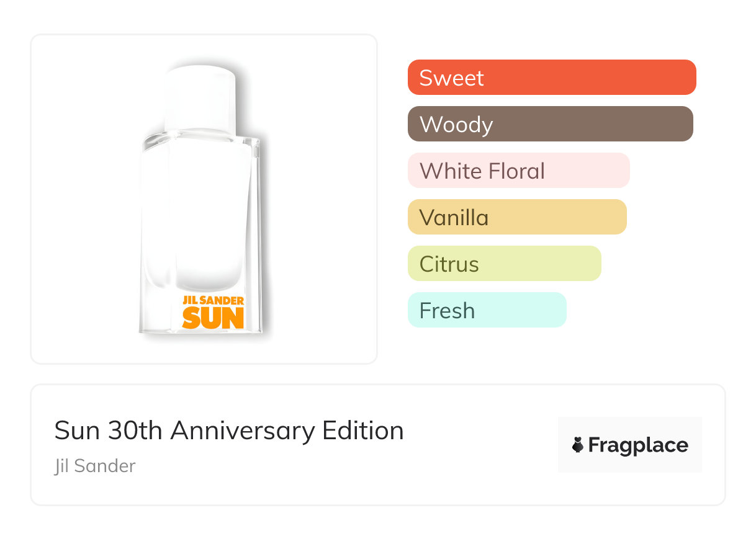Click the JIL SANDER text on bottle

(x=213, y=301)
